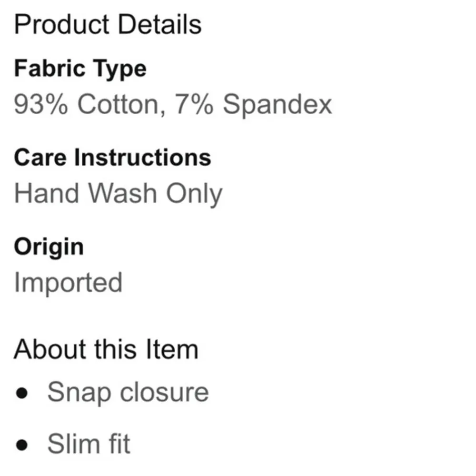The width and height of the screenshot is (476, 476).
Task: Select the Fabric Type label
Action: (80, 69)
